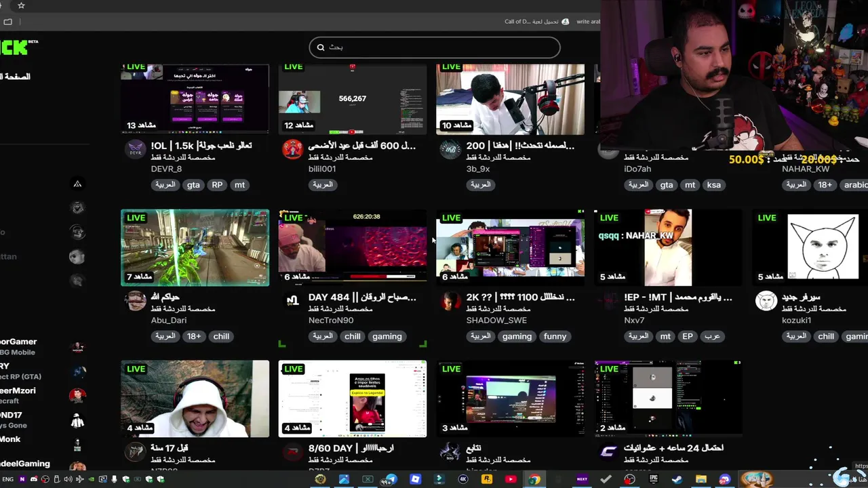This screenshot has width=868, height=488.
Task: Open the Kick logo home link
Action: coord(15,47)
